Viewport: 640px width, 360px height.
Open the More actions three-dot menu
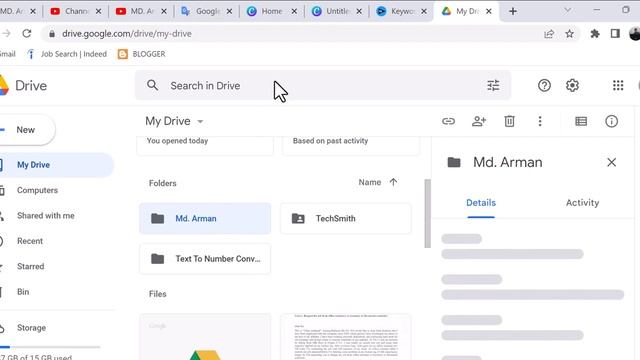[x=540, y=121]
